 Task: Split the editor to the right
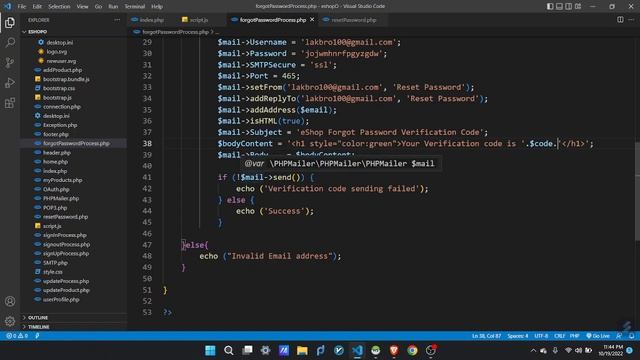[x=620, y=20]
